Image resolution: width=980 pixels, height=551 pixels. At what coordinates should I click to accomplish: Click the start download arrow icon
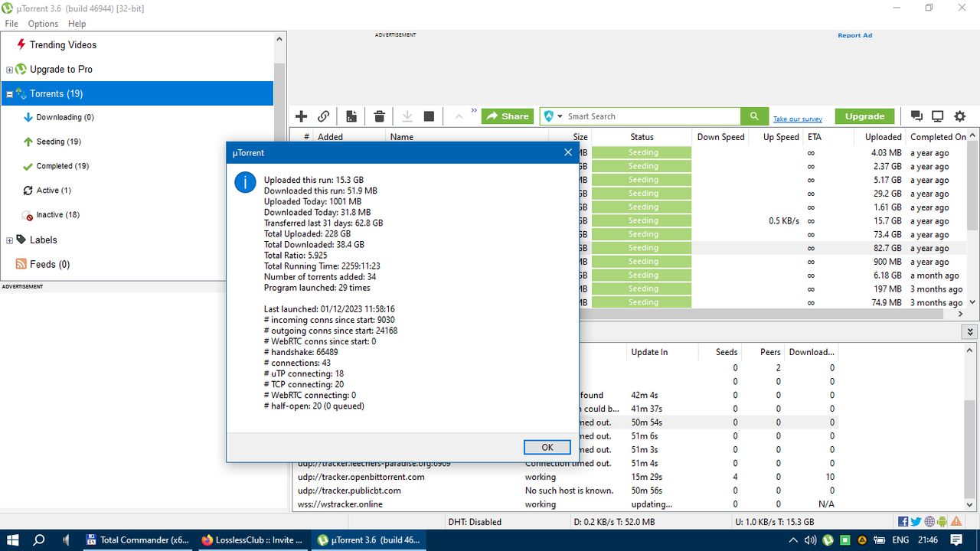tap(407, 116)
